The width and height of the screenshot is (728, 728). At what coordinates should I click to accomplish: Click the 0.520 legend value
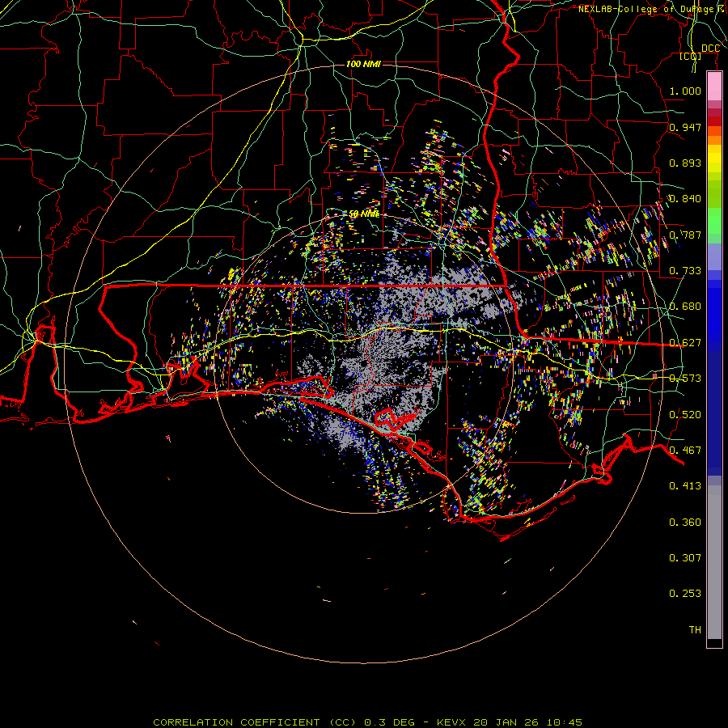click(685, 415)
